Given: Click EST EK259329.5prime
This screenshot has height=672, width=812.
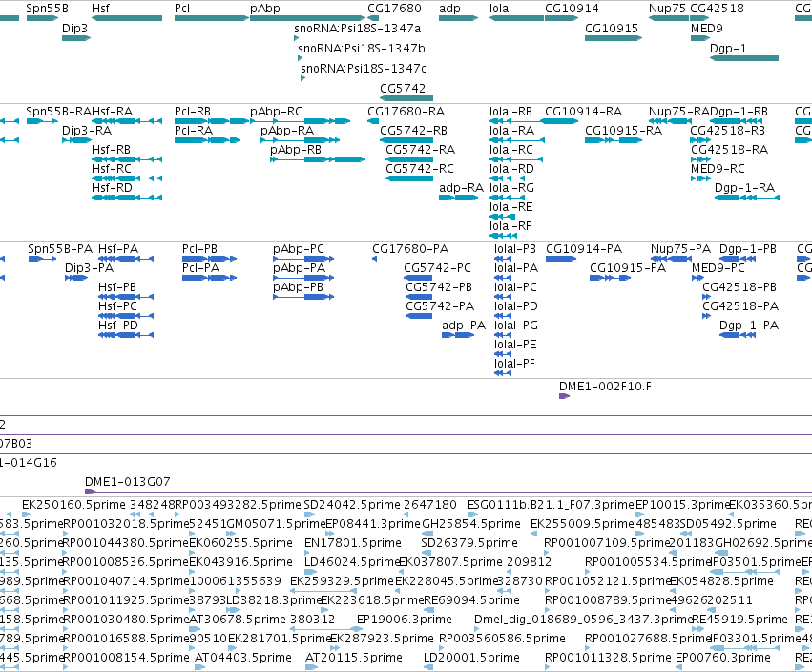Looking at the screenshot, I should tap(342, 581).
